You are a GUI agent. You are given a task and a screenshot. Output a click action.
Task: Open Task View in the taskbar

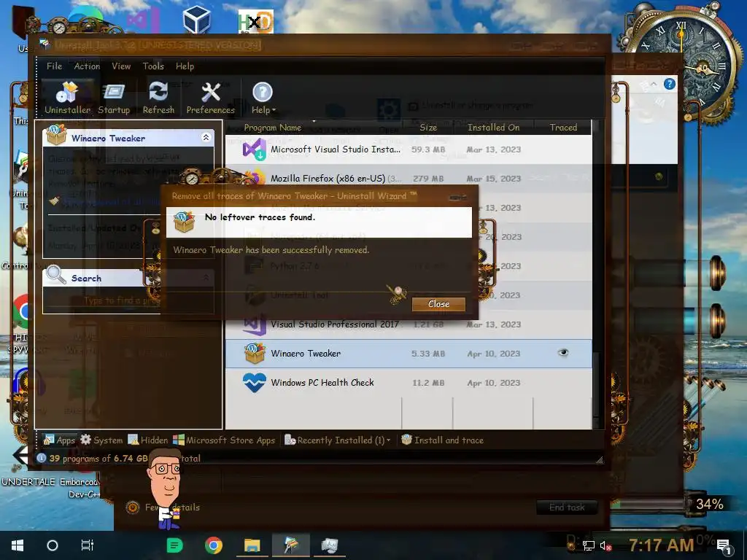[x=88, y=545]
